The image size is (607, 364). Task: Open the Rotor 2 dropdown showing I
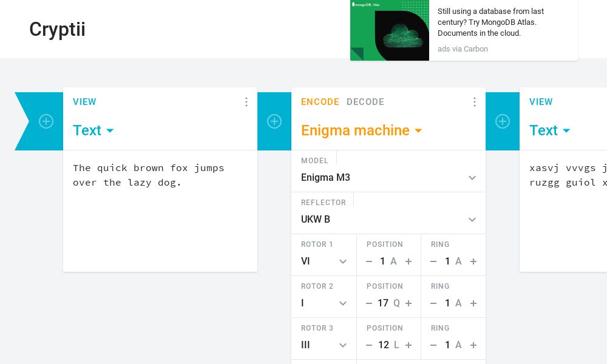point(324,297)
